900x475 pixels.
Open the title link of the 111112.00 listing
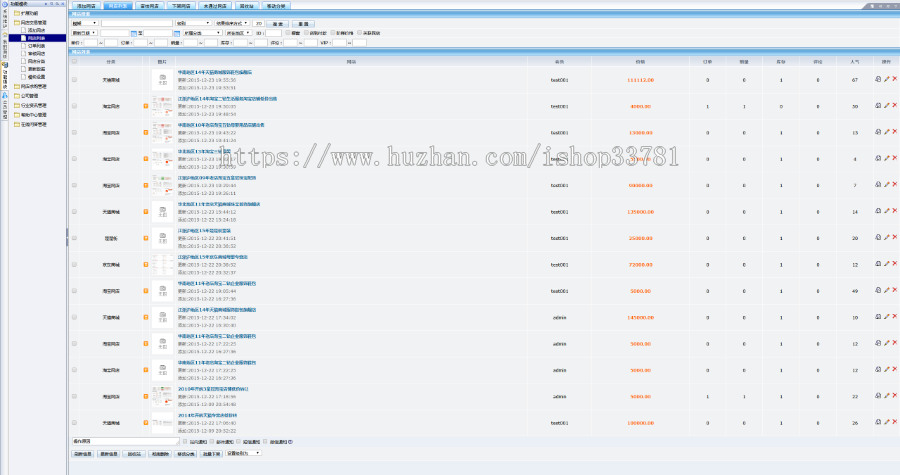[215, 73]
